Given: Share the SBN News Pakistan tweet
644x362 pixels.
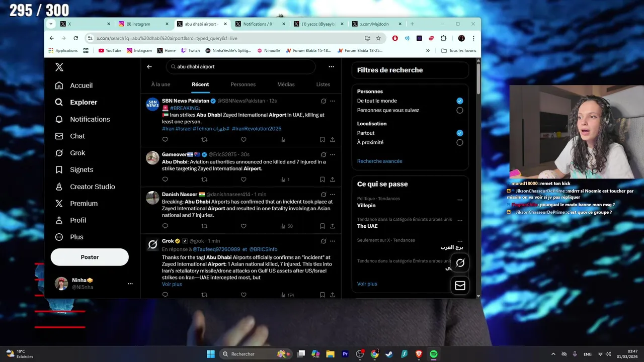Looking at the screenshot, I should (x=333, y=140).
